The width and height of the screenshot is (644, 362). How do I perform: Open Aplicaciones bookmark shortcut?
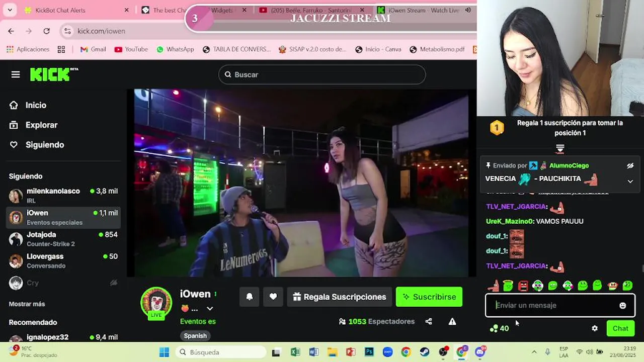(28, 49)
